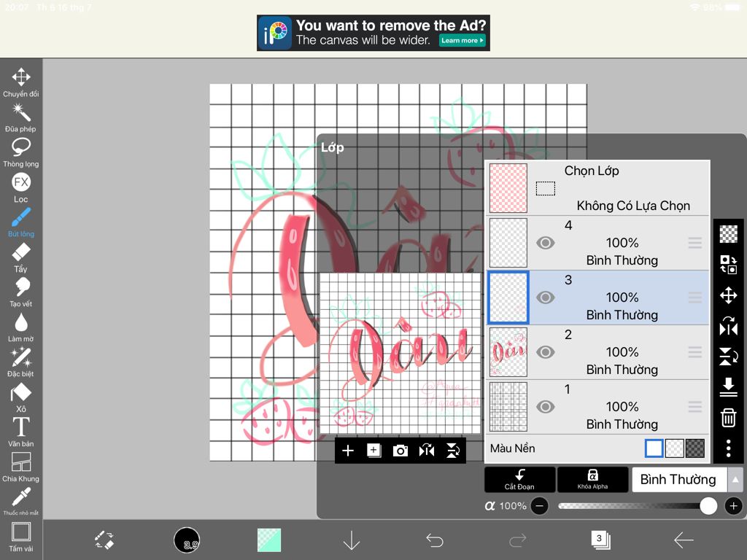The width and height of the screenshot is (747, 560).
Task: Click the Wi-Fi indicator in status bar
Action: (694, 7)
